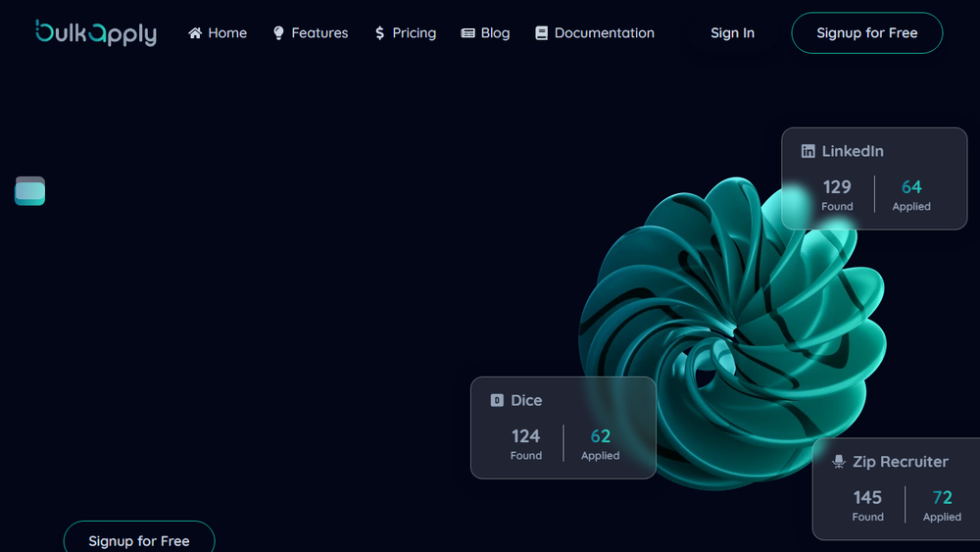
Task: Click the teal floating widget icon
Action: (x=30, y=190)
